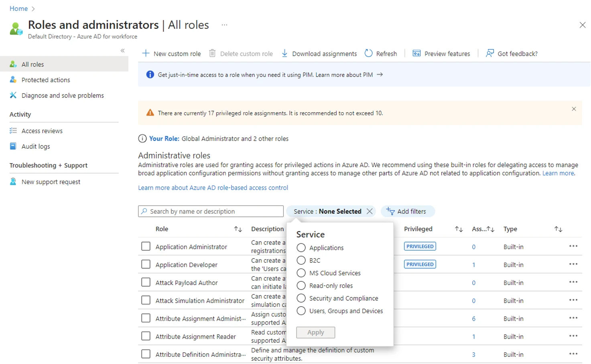Image resolution: width=591 pixels, height=364 pixels.
Task: Select the Users, Groups and Devices radio option
Action: pyautogui.click(x=301, y=311)
